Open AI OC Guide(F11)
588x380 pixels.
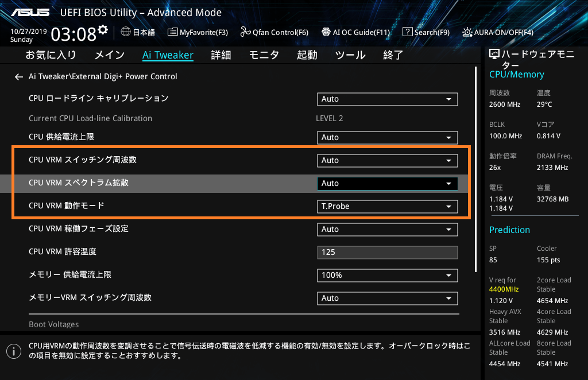point(356,32)
